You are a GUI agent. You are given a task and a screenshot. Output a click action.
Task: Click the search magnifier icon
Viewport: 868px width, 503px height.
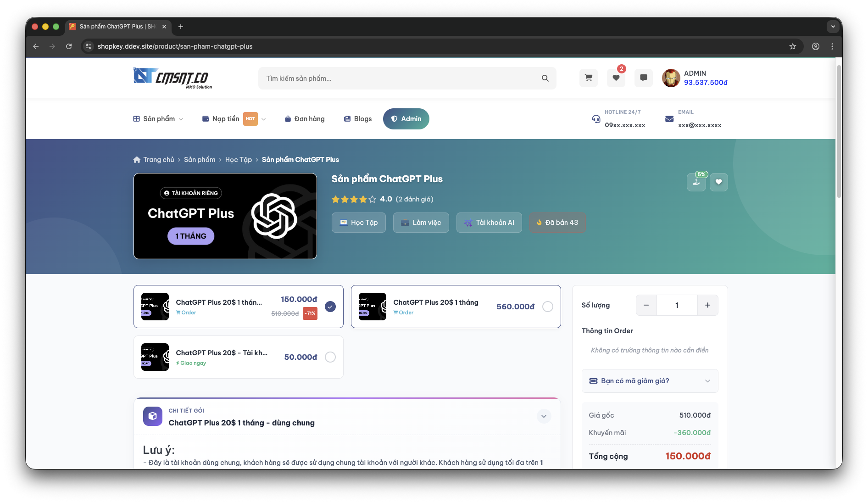coord(545,78)
